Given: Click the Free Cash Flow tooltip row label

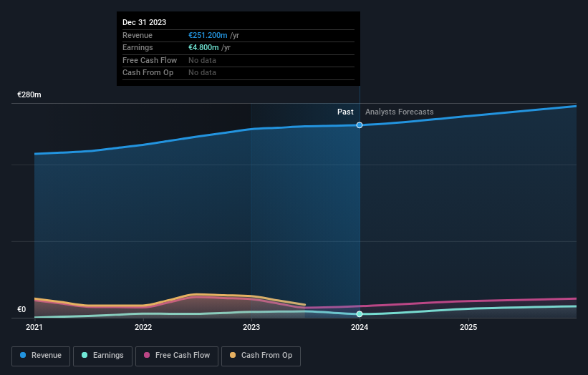Looking at the screenshot, I should click(150, 60).
